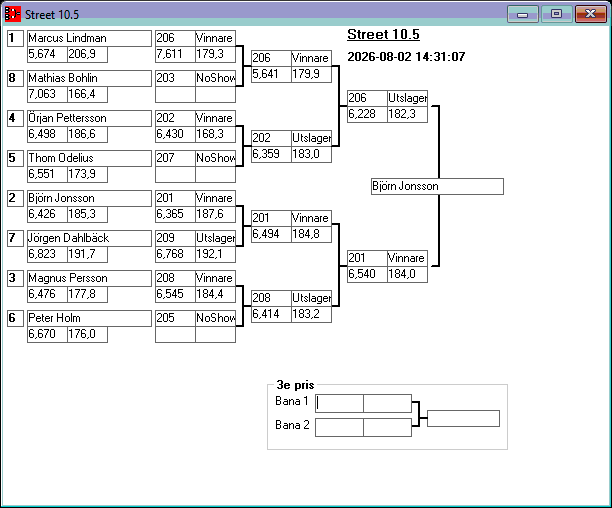Click Magnus Persson's 6,476 time cell
The image size is (612, 508).
47,294
